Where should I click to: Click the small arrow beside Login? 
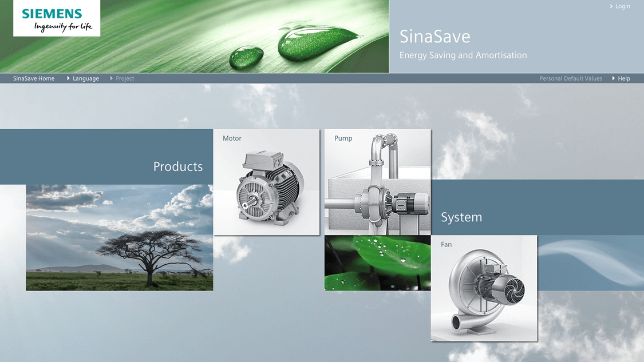611,6
